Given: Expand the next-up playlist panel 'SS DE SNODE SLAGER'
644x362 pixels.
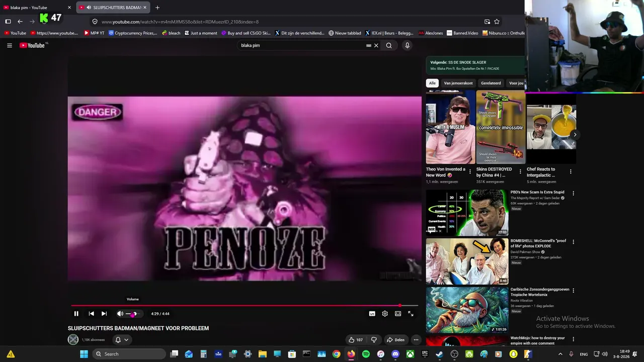Looking at the screenshot, I should pos(475,65).
